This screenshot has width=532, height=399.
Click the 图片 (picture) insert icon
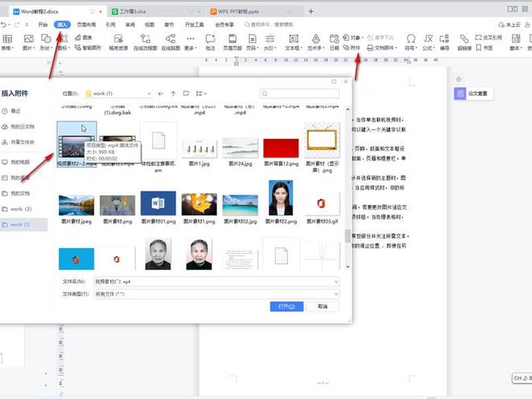click(x=29, y=42)
